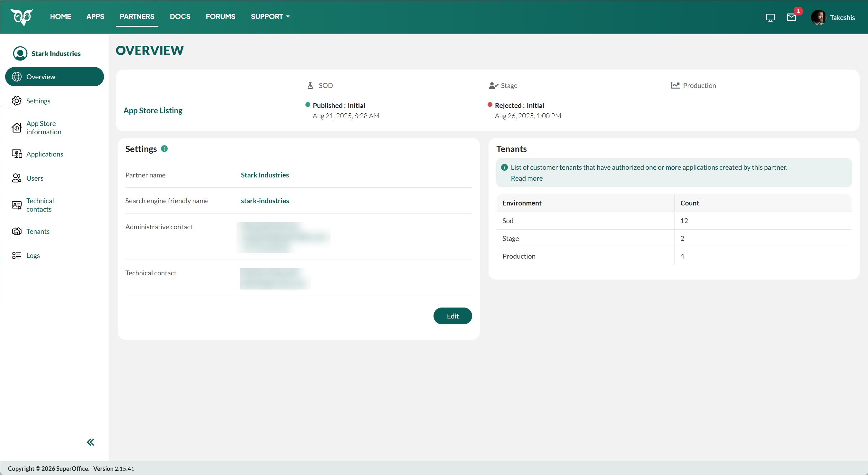Click the Stage row in Tenants table

(674, 238)
